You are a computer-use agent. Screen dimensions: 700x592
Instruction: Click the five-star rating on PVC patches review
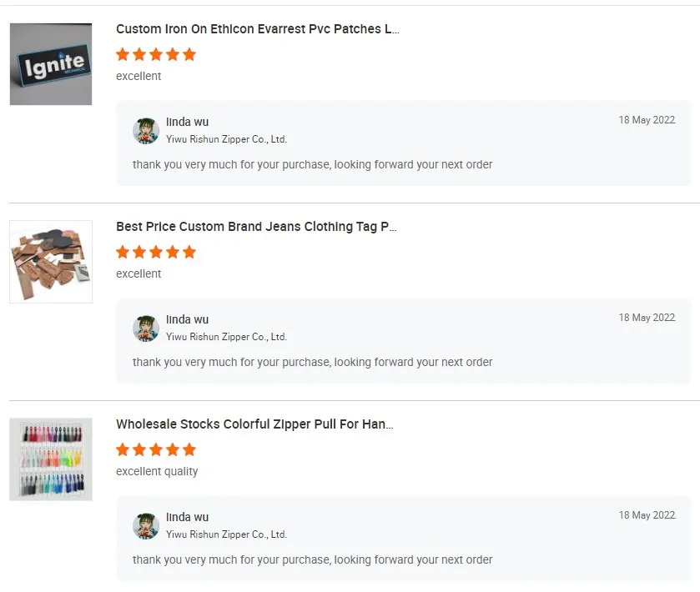click(156, 54)
